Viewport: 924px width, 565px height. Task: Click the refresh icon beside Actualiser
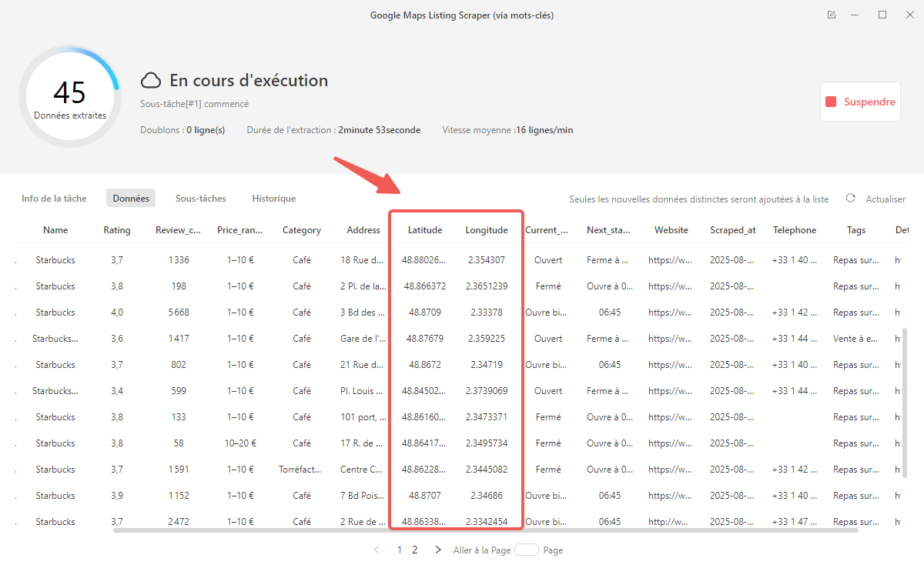(x=851, y=199)
